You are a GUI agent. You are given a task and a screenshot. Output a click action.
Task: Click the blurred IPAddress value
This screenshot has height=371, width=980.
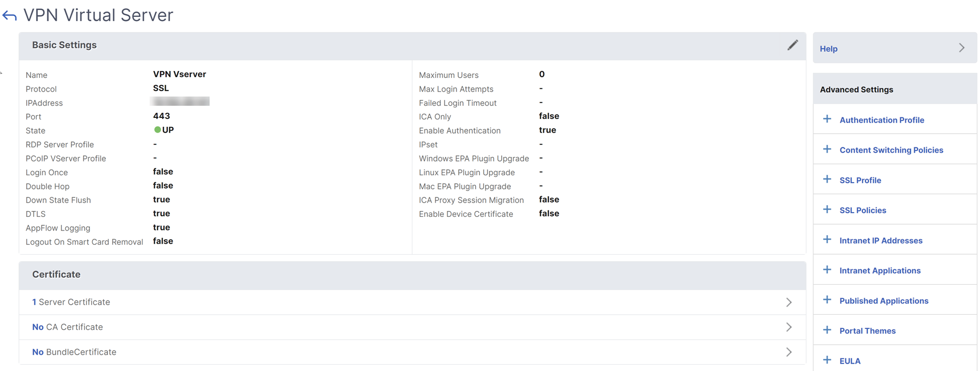pyautogui.click(x=180, y=102)
